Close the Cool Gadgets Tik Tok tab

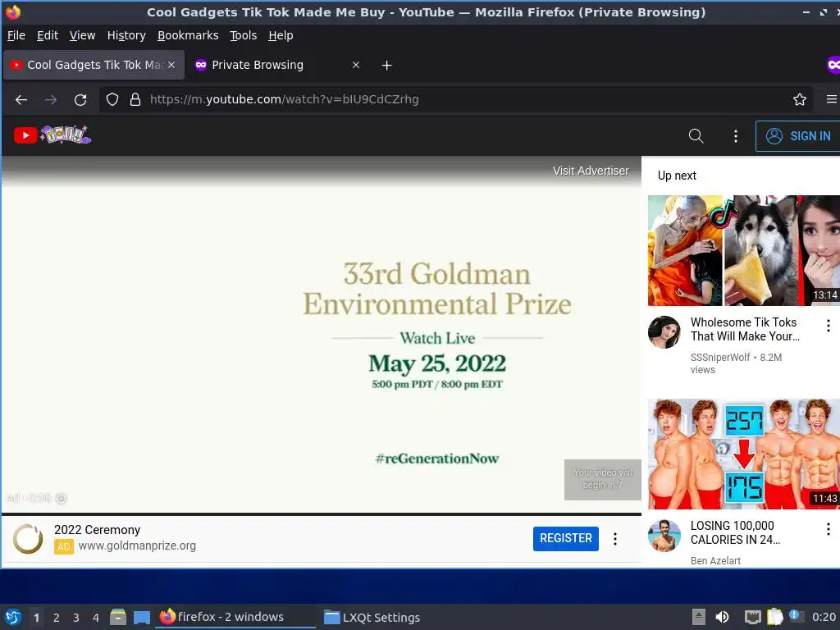coord(171,65)
